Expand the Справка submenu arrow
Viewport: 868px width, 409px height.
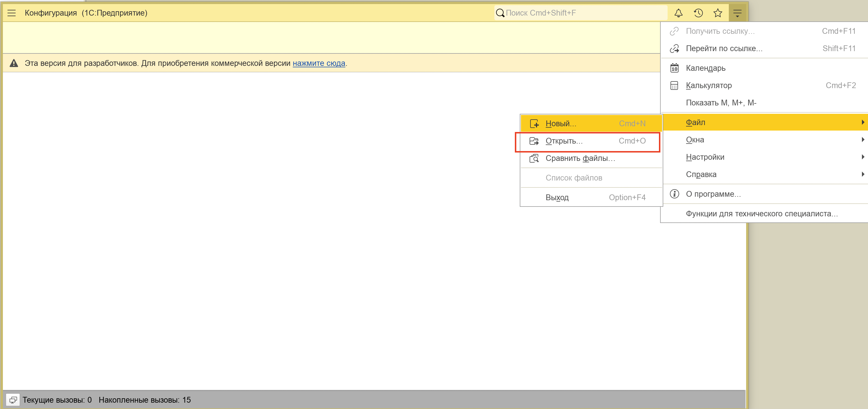click(x=863, y=174)
